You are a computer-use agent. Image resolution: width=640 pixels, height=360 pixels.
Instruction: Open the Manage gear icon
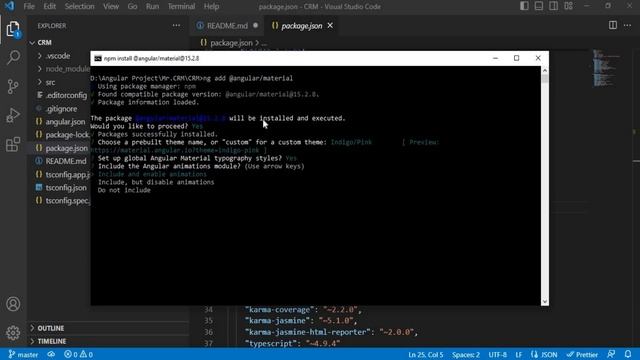(13, 333)
